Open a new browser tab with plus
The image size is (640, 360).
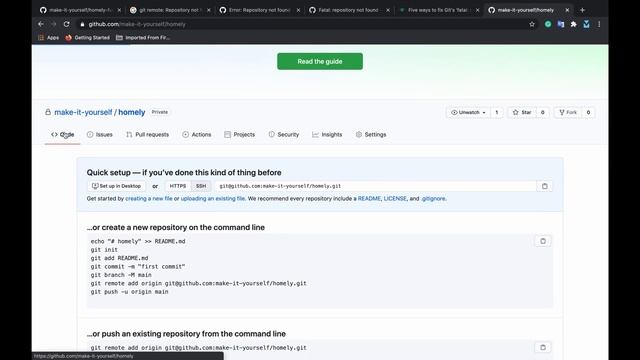(582, 10)
